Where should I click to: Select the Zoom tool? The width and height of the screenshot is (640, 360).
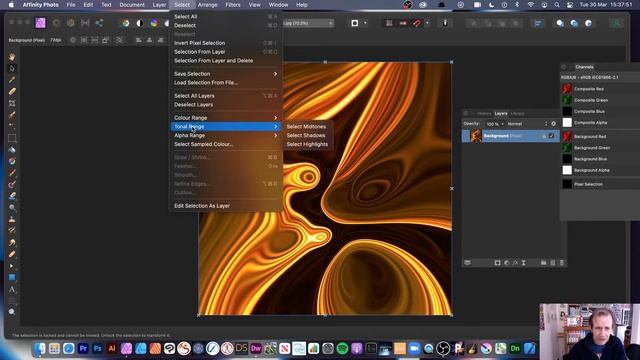click(12, 312)
